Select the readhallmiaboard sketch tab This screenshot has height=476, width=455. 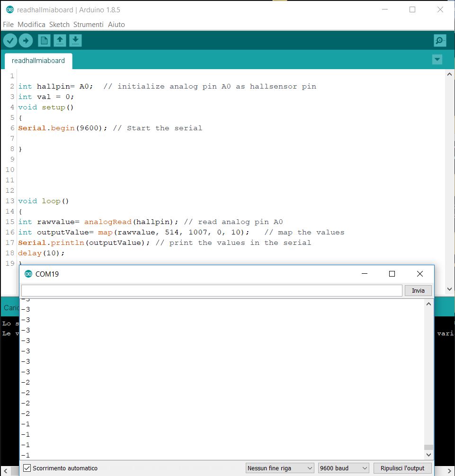[38, 61]
